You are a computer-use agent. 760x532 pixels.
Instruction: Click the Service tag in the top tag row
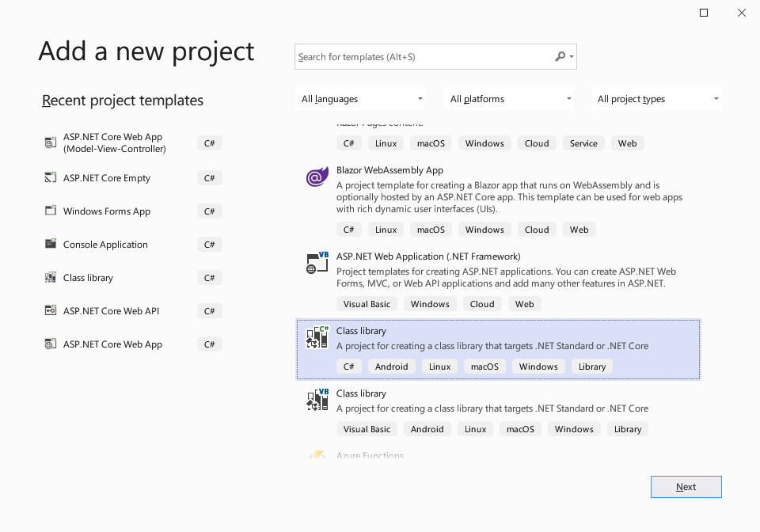[x=583, y=143]
